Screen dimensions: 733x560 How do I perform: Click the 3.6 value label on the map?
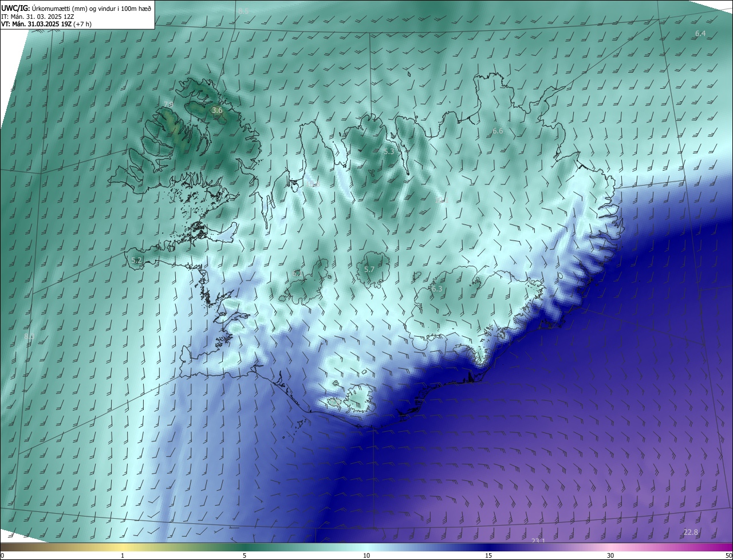pyautogui.click(x=217, y=110)
